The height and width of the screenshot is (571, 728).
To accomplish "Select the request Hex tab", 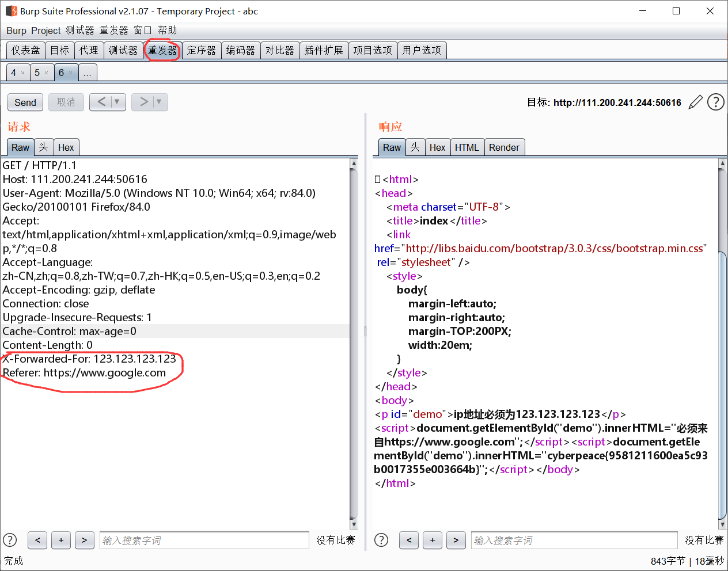I will coord(66,147).
